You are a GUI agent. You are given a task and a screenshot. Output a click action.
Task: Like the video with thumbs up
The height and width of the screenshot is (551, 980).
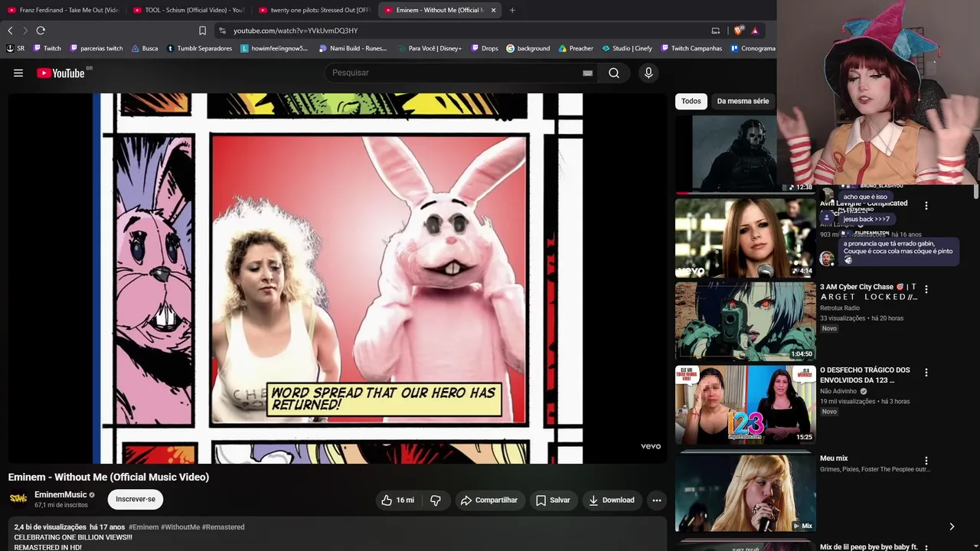pos(397,500)
